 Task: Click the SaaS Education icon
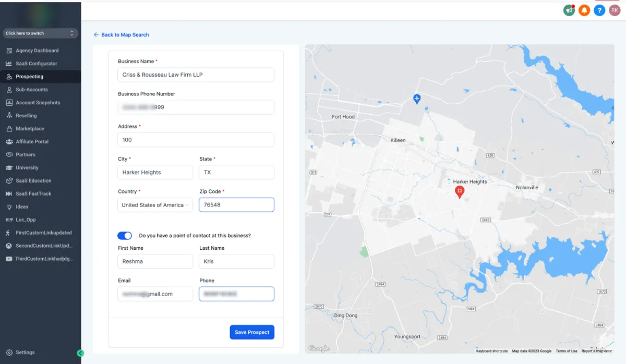[x=9, y=181]
